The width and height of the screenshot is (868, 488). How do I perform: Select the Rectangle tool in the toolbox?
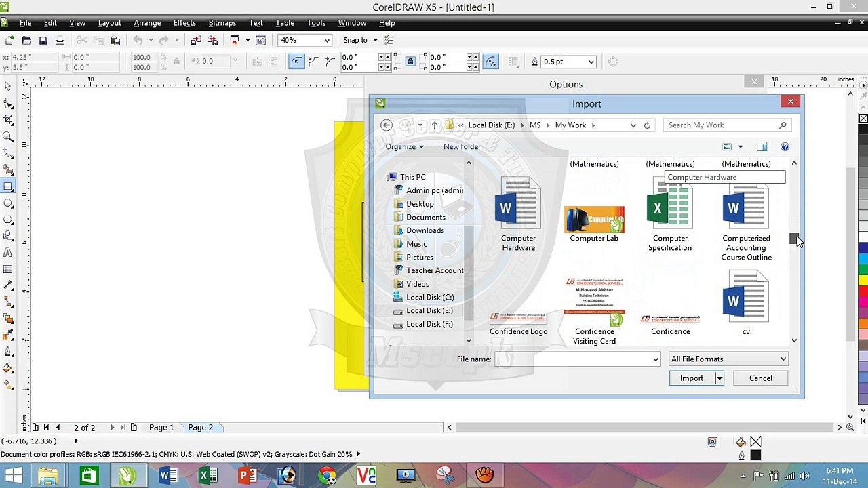[x=8, y=186]
